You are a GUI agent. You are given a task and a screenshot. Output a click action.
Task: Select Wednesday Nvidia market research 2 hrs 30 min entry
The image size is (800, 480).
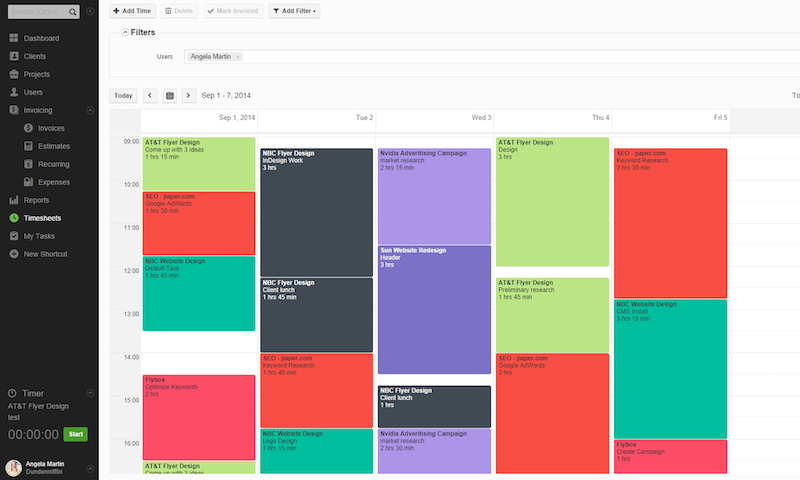pos(434,451)
